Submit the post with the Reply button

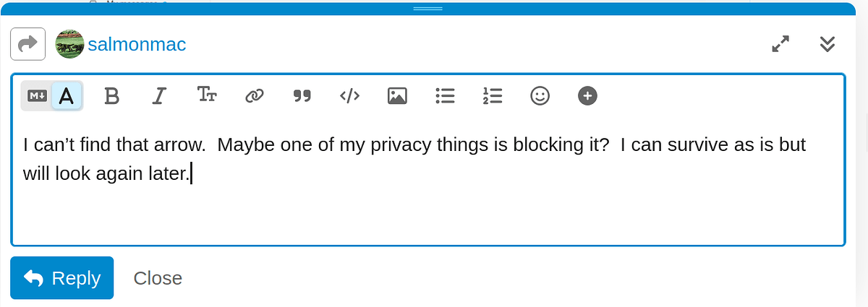click(62, 278)
